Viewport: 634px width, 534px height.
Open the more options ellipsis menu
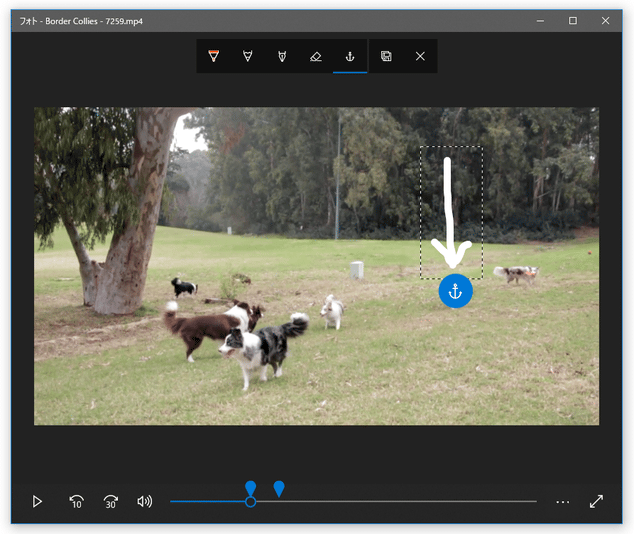[563, 501]
